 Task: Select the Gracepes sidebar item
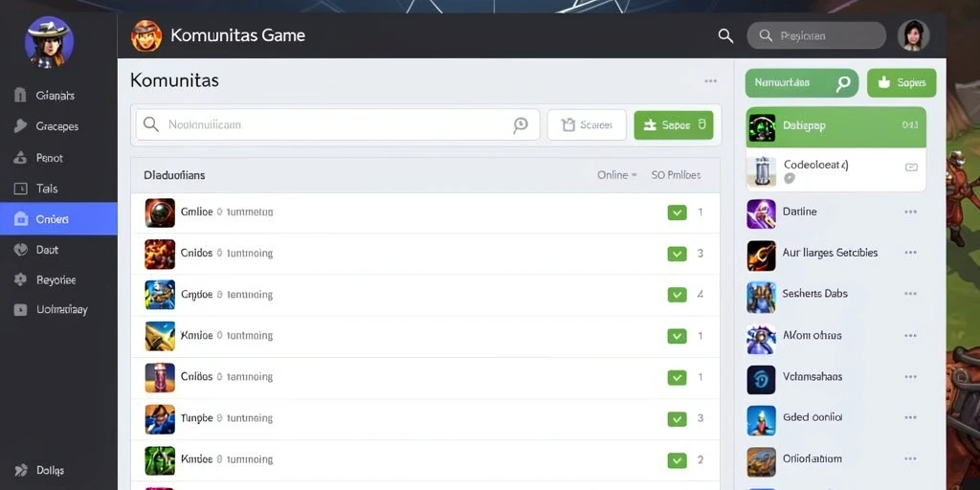pos(58,126)
